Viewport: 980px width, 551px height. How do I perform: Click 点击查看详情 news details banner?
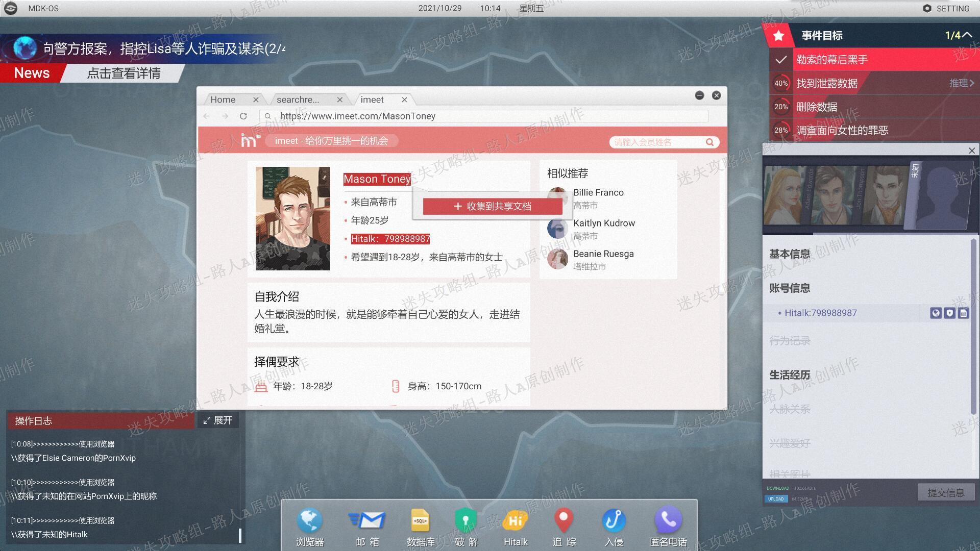[x=124, y=73]
